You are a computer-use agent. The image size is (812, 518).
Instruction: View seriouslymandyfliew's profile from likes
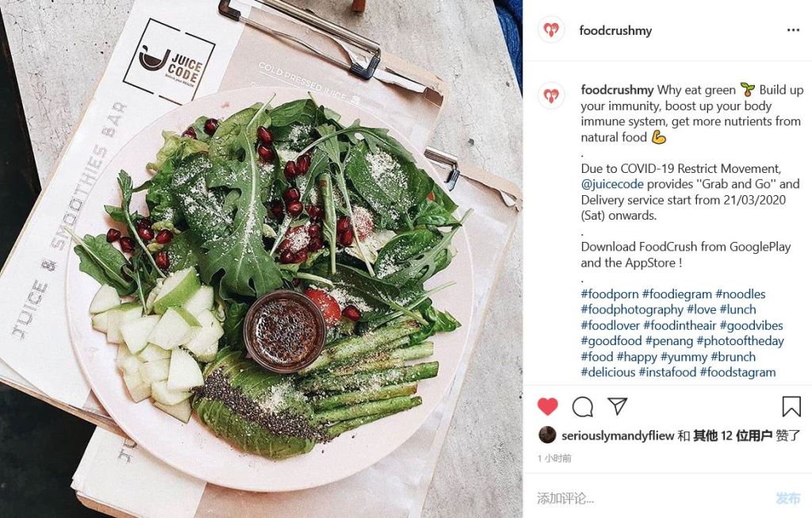coord(618,436)
